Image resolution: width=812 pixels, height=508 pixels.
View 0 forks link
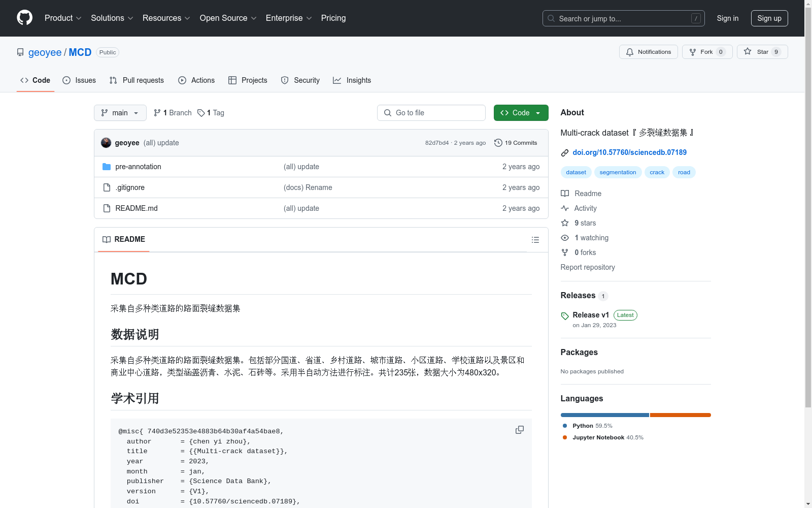[579, 252]
